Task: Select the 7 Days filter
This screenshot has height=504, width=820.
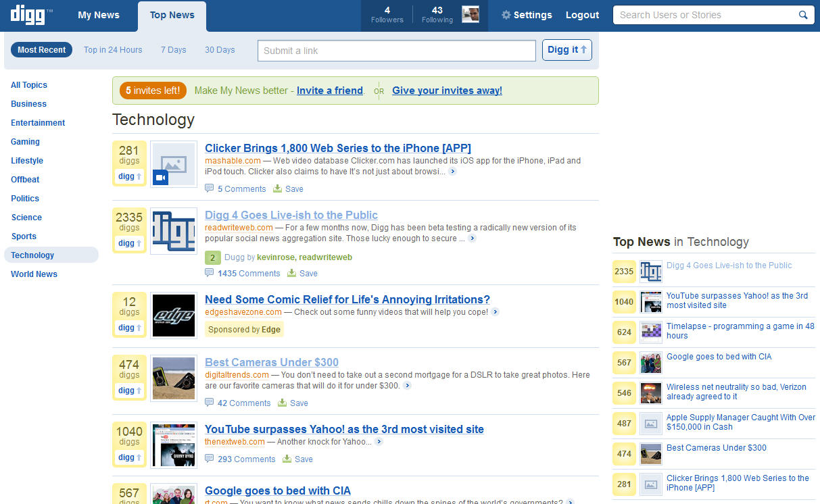Action: click(x=174, y=50)
